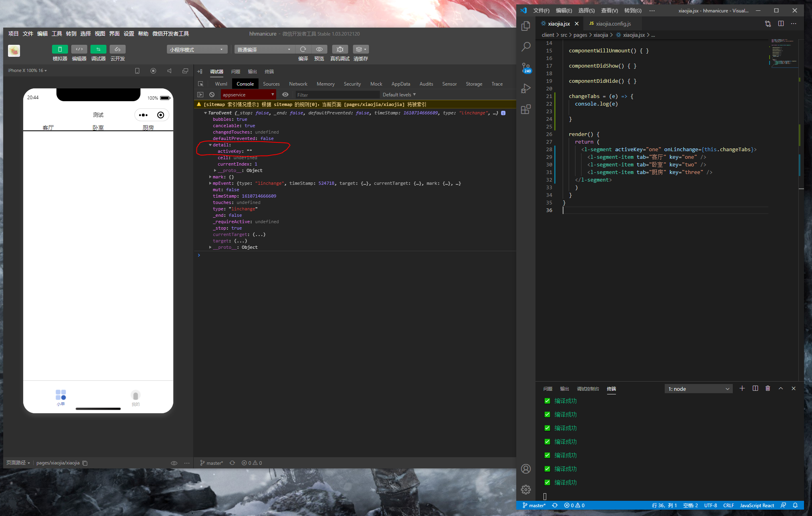Screen dimensions: 812x516
Task: Toggle the simulator panel button
Action: click(x=60, y=49)
